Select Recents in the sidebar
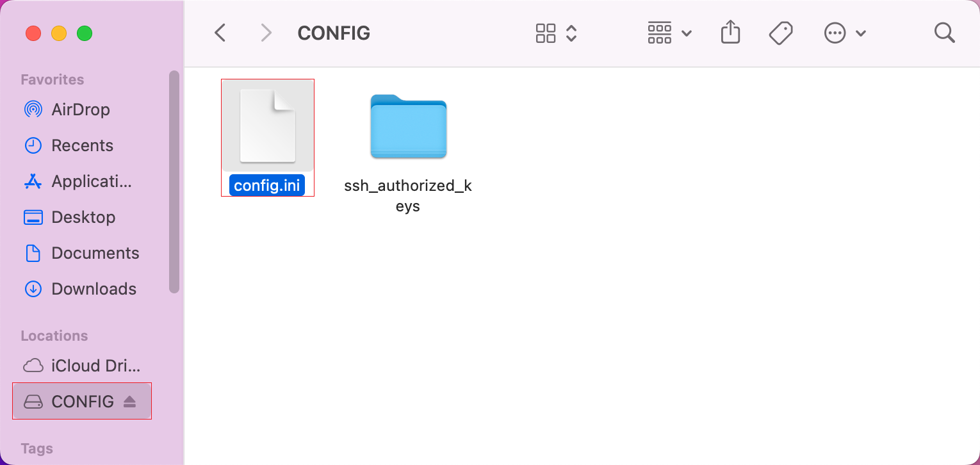Viewport: 980px width, 465px height. click(82, 145)
